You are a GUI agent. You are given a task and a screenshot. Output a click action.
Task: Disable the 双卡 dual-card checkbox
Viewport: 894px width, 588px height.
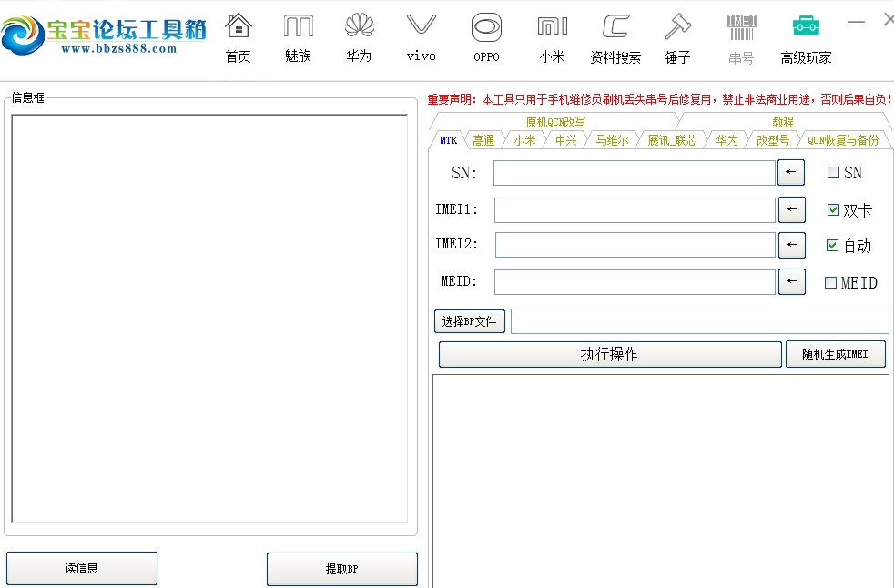coord(832,209)
